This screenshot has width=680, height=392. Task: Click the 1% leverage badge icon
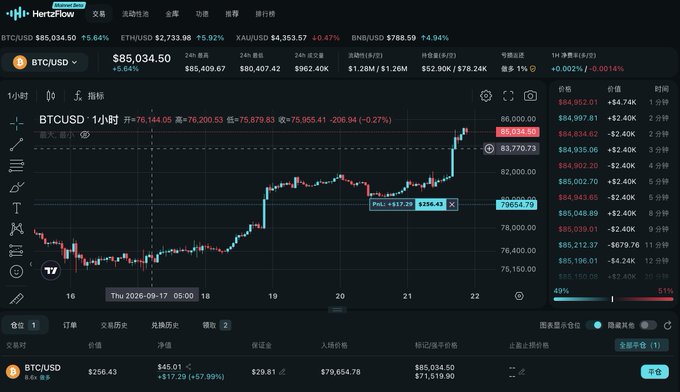(533, 69)
